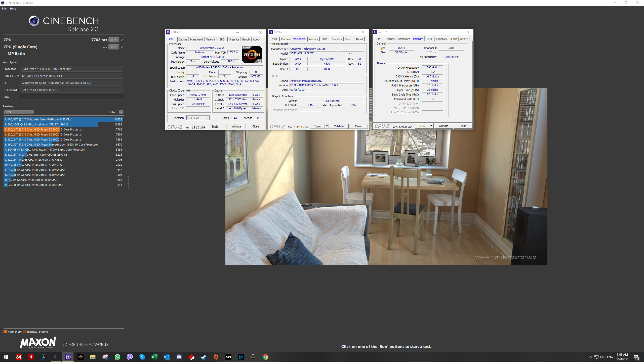Image resolution: width=644 pixels, height=362 pixels.
Task: Run the CPU benchmark test
Action: pyautogui.click(x=114, y=40)
